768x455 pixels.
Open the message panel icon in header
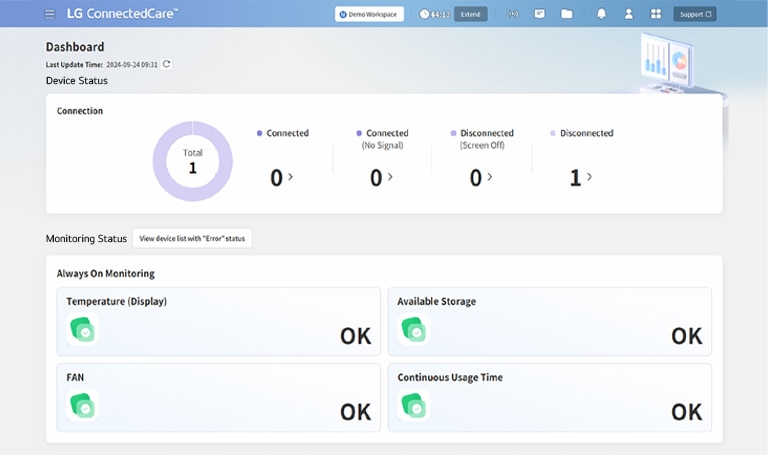pyautogui.click(x=540, y=14)
